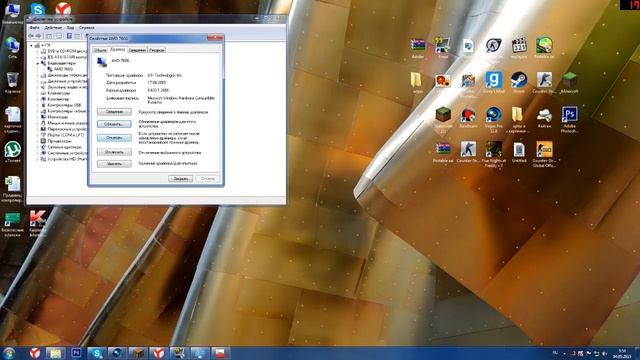Click blue Help icon in Device Manager toolbar
This screenshot has width=640, height=360.
(69, 36)
